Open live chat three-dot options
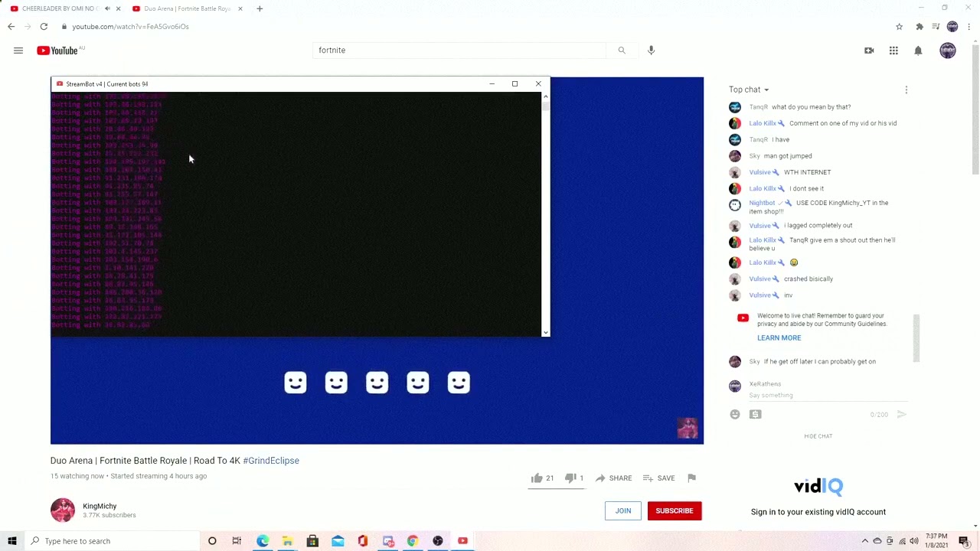Viewport: 980px width, 551px height. point(906,90)
